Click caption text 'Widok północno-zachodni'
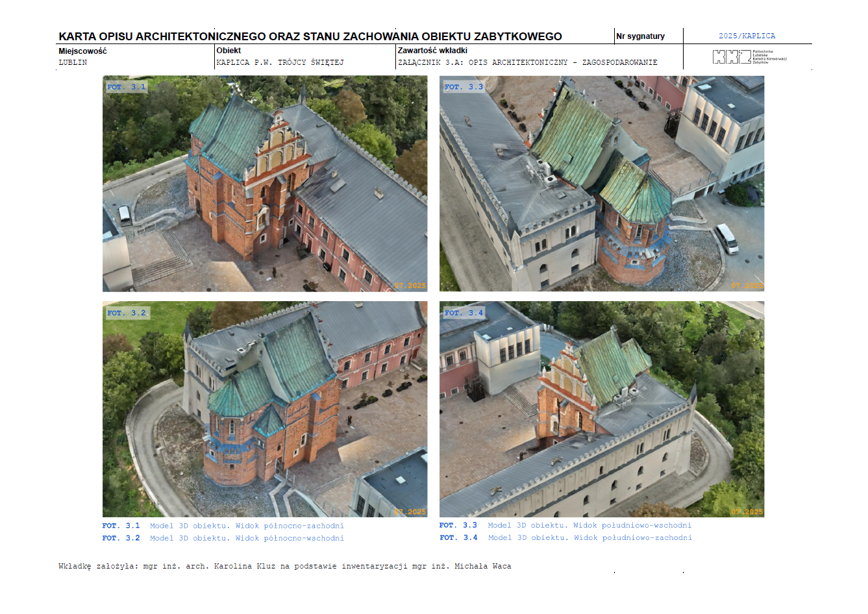The width and height of the screenshot is (868, 614). [290, 526]
